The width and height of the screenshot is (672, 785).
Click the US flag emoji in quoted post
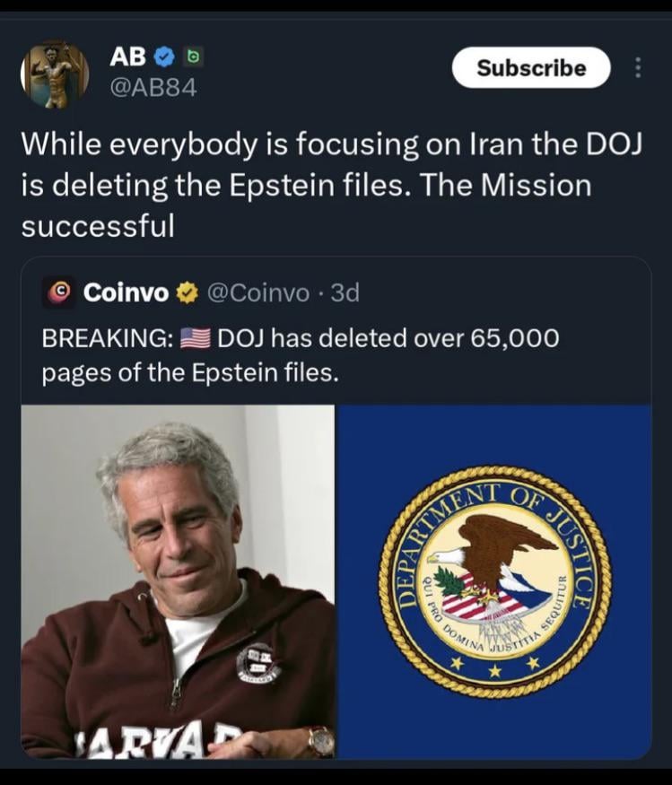coord(195,338)
